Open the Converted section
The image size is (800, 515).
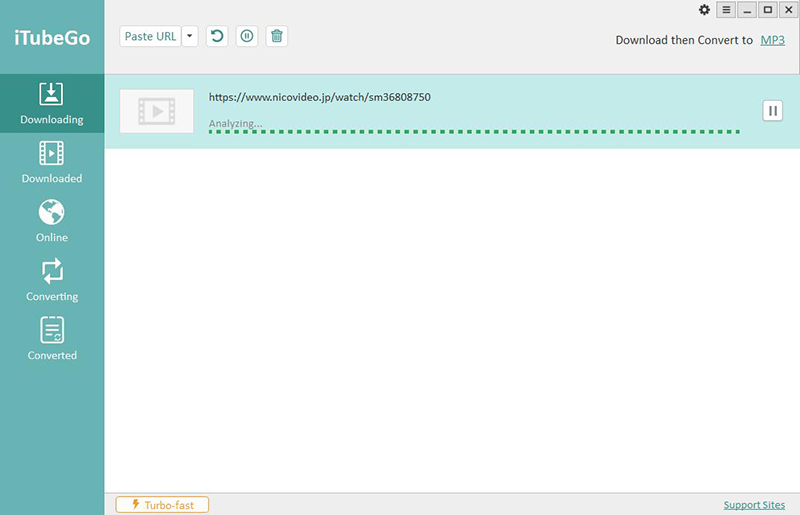point(52,339)
